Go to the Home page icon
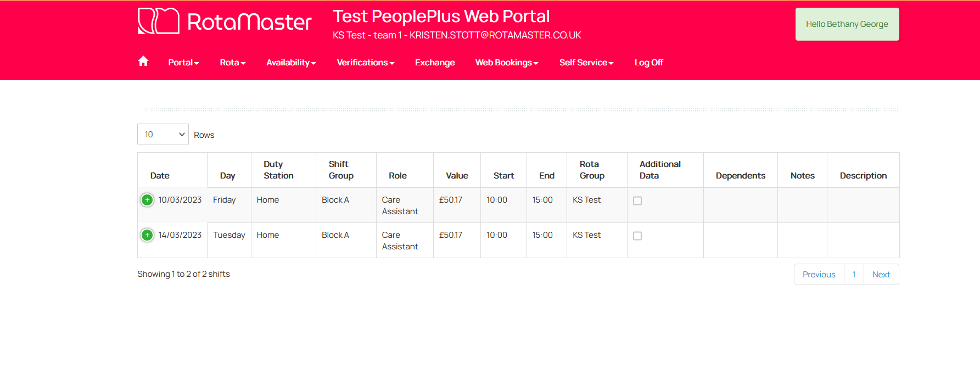The width and height of the screenshot is (980, 379). click(x=143, y=62)
